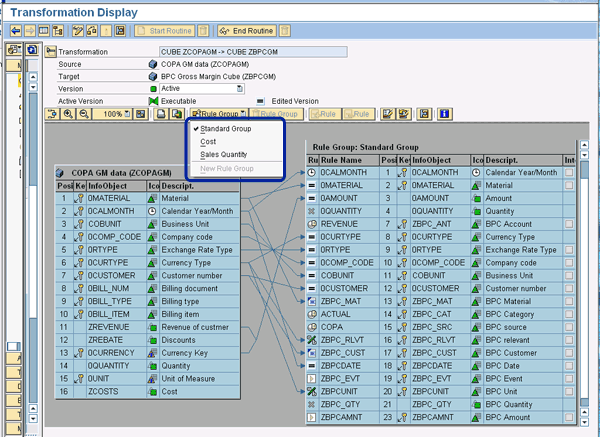This screenshot has width=600, height=437.
Task: Open the Rule Group dropdown button
Action: point(220,115)
